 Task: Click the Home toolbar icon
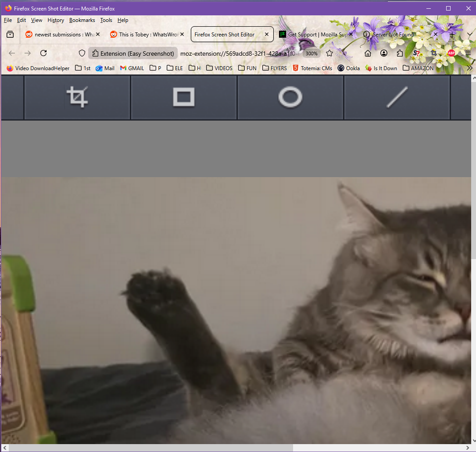368,53
